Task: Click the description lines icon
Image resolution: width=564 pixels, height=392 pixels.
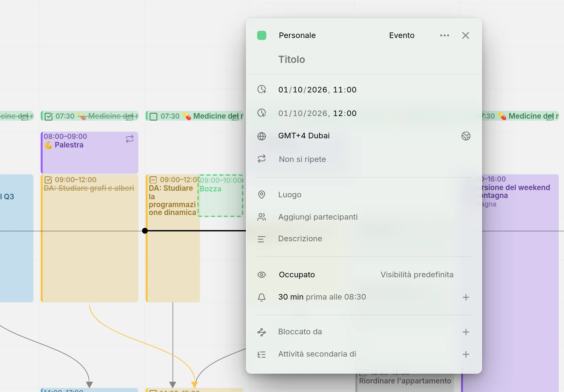Action: click(262, 239)
